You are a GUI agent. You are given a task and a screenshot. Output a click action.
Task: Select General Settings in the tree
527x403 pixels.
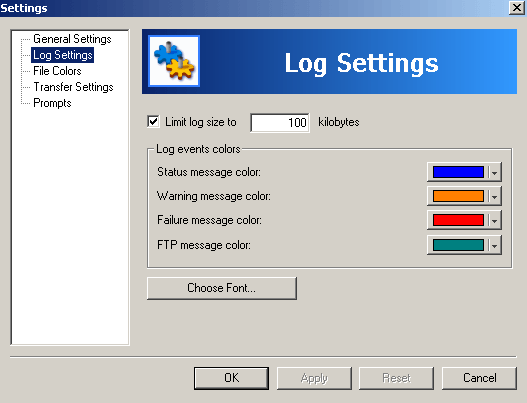(72, 39)
